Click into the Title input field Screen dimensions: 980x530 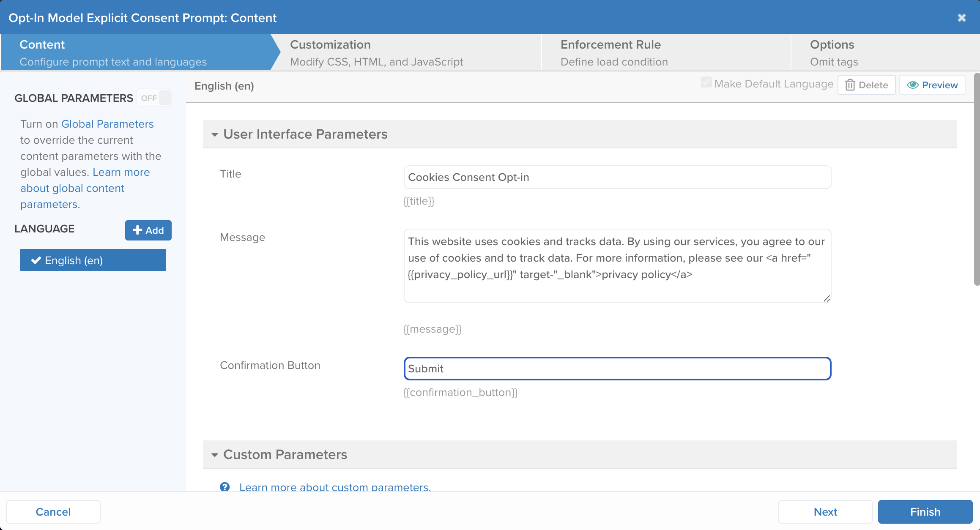617,177
